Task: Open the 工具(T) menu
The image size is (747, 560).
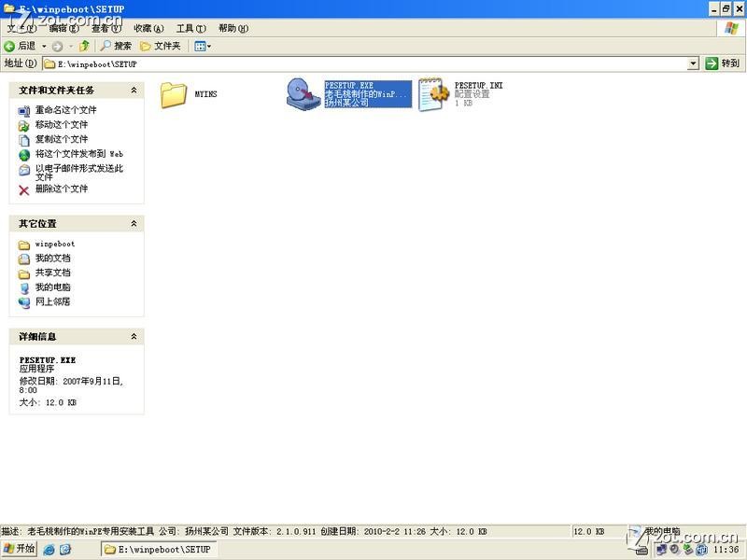Action: click(190, 28)
